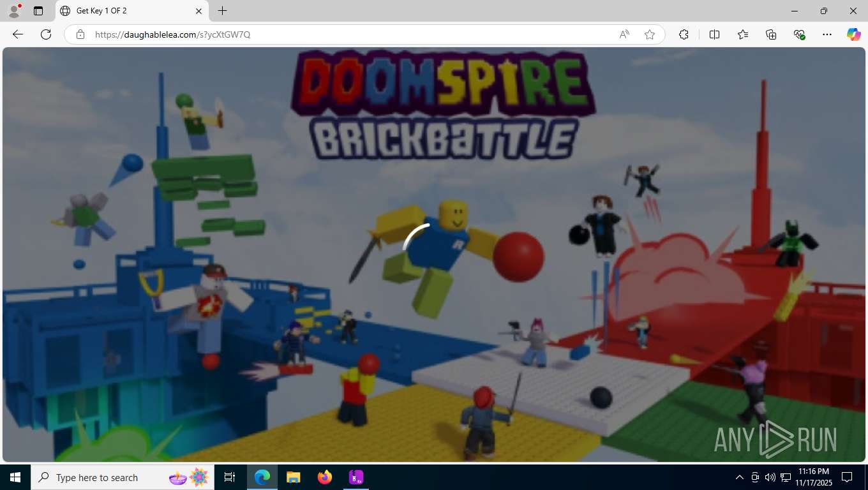Open the notification center
This screenshot has width=868, height=490.
847,477
